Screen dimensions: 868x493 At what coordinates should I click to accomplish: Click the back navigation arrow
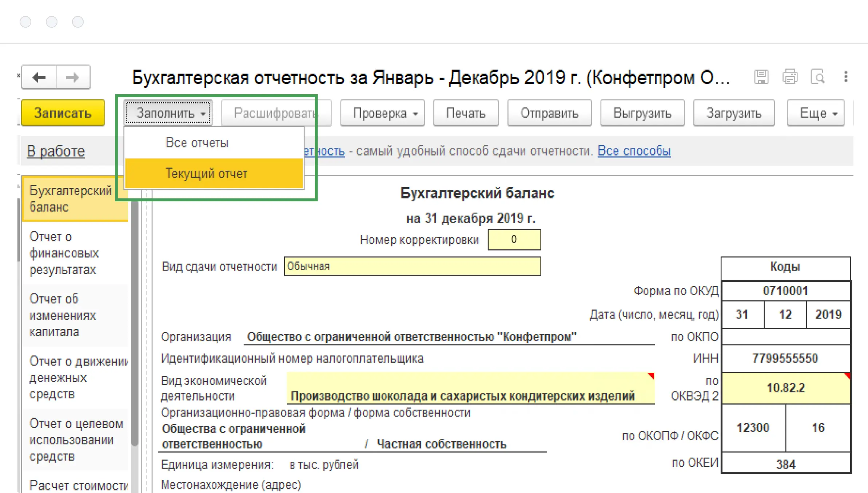pos(39,77)
